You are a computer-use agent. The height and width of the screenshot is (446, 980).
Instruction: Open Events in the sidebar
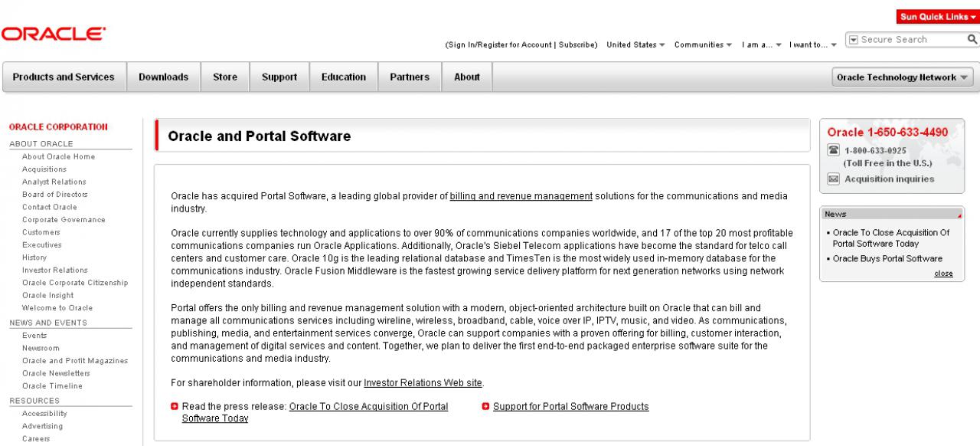click(34, 335)
